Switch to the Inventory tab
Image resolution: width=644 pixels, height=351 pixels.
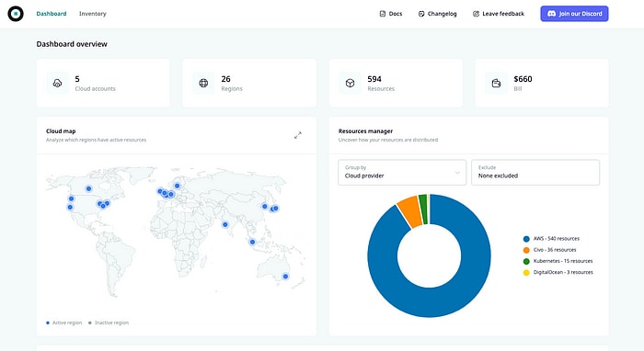point(92,14)
